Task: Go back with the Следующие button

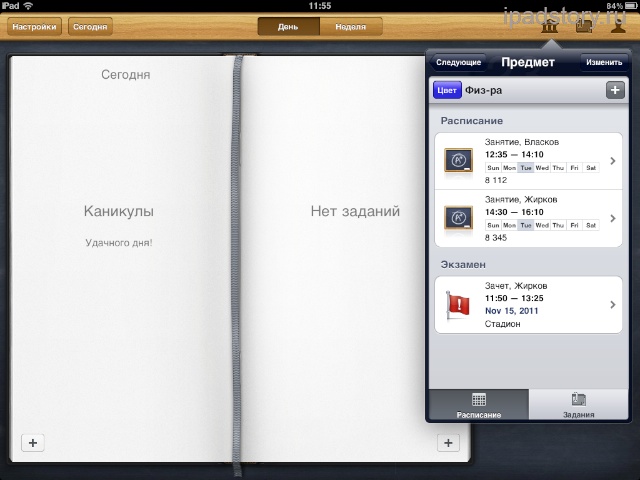Action: tap(458, 62)
